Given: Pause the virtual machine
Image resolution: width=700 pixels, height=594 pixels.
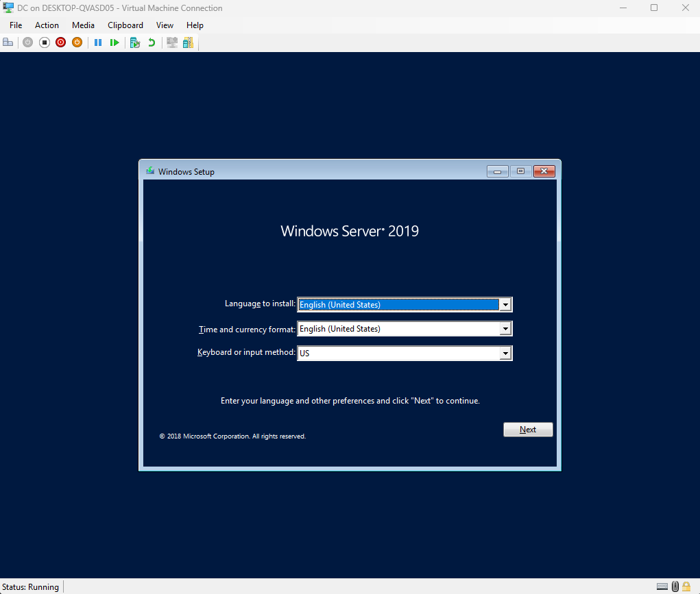Looking at the screenshot, I should tap(98, 42).
